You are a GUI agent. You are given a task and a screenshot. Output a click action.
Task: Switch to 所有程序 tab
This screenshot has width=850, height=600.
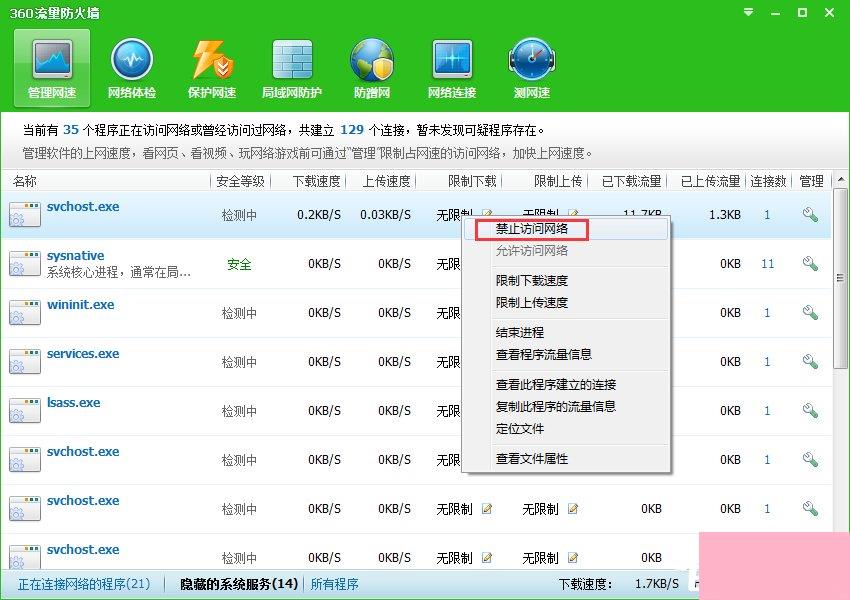(334, 584)
